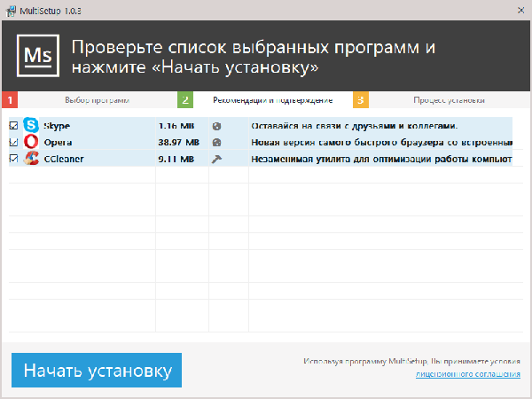
Task: Click the MultiSetup title bar icon
Action: point(10,10)
